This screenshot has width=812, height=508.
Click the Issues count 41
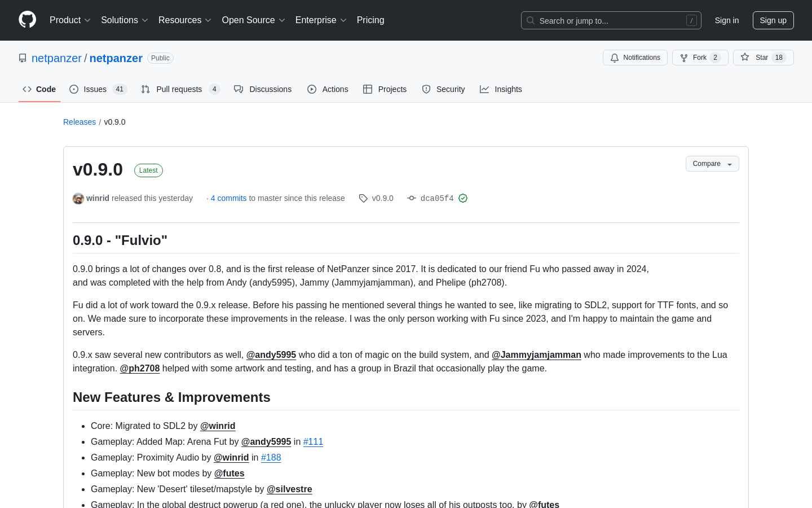(x=120, y=89)
